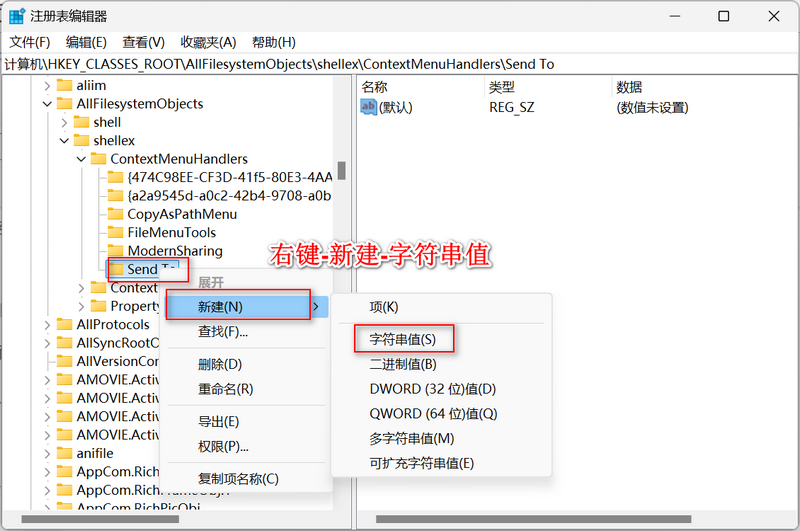The image size is (800, 531).
Task: Click the (默认) string value ab icon
Action: (368, 107)
